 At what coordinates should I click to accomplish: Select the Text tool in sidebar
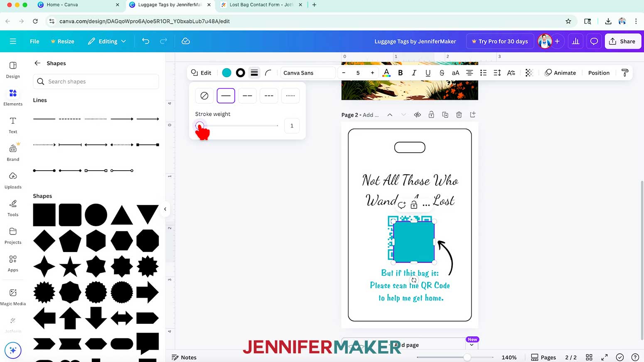pyautogui.click(x=13, y=125)
